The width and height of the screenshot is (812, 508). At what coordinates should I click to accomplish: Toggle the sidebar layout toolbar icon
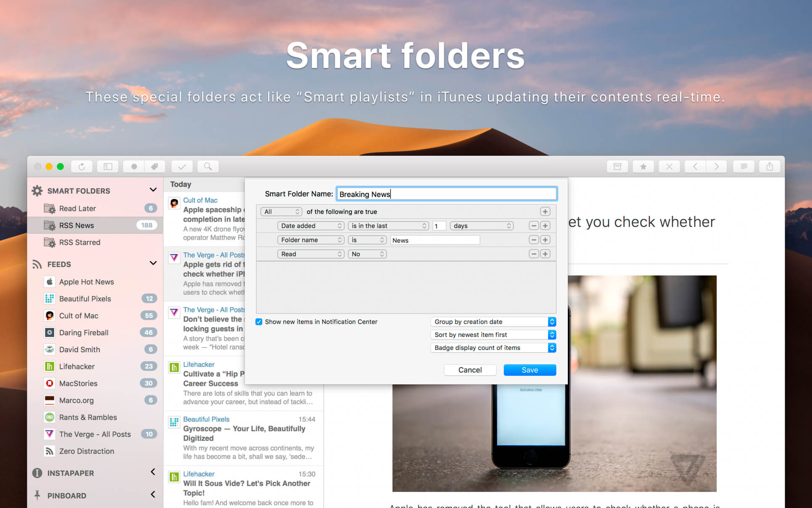tap(108, 166)
